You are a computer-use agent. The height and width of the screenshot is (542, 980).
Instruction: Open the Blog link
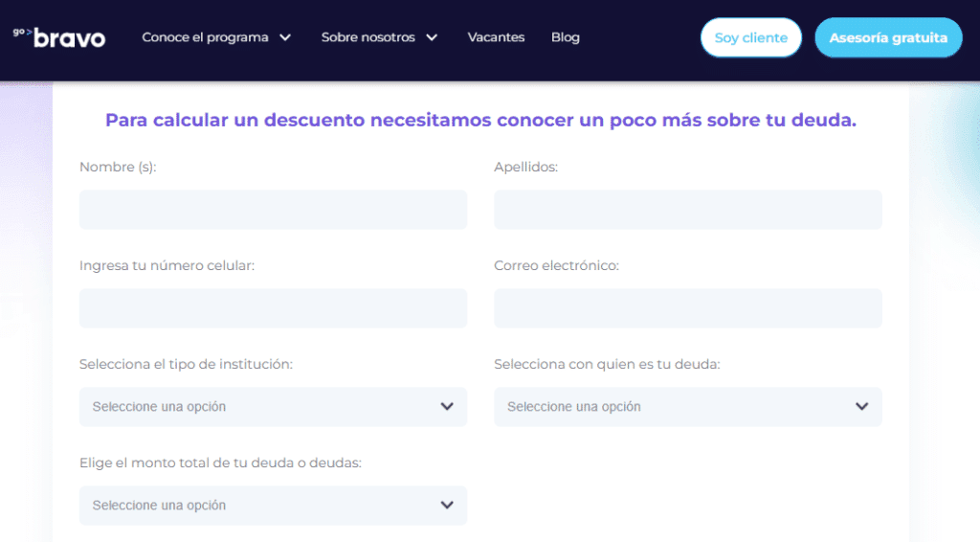(x=566, y=37)
